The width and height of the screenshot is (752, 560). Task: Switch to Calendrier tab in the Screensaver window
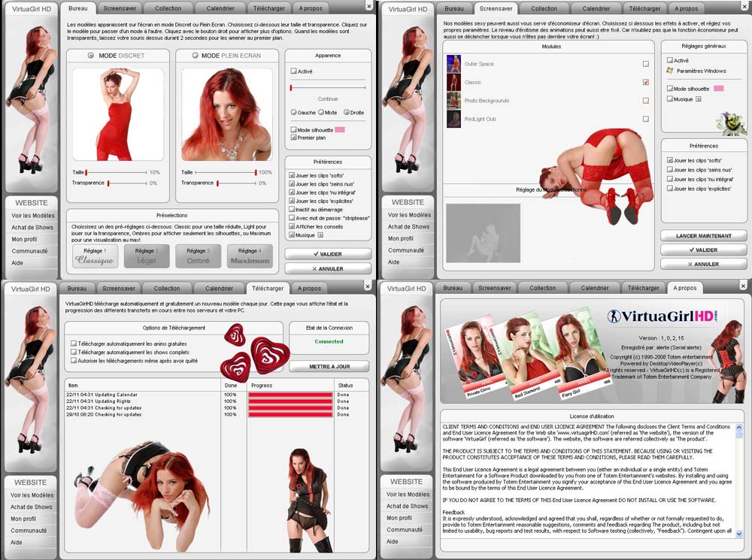(596, 8)
